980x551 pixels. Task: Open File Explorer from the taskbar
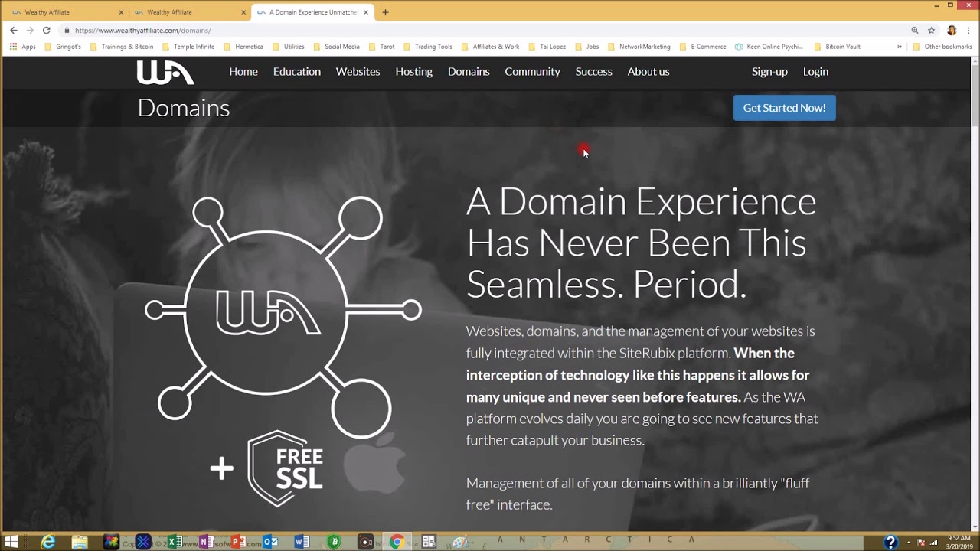click(80, 542)
